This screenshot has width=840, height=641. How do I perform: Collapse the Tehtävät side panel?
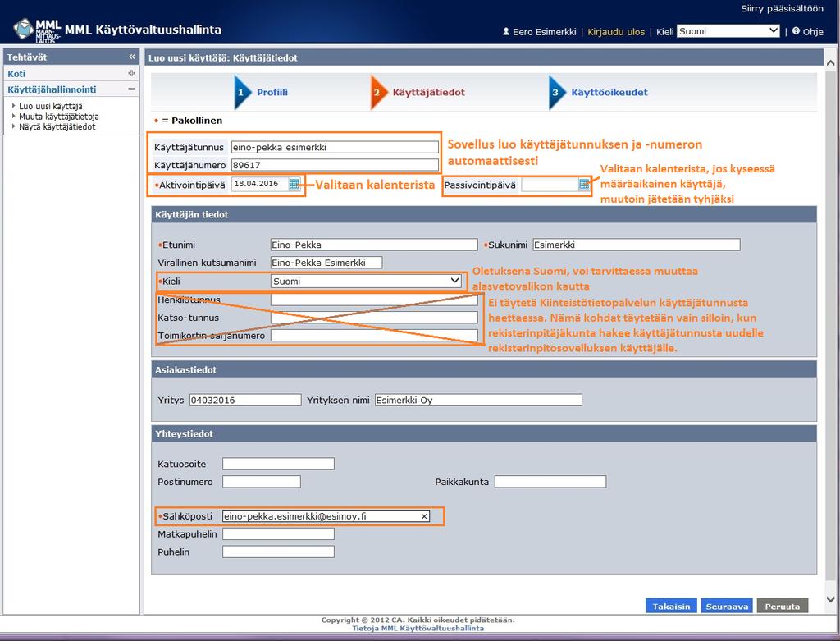(x=132, y=57)
